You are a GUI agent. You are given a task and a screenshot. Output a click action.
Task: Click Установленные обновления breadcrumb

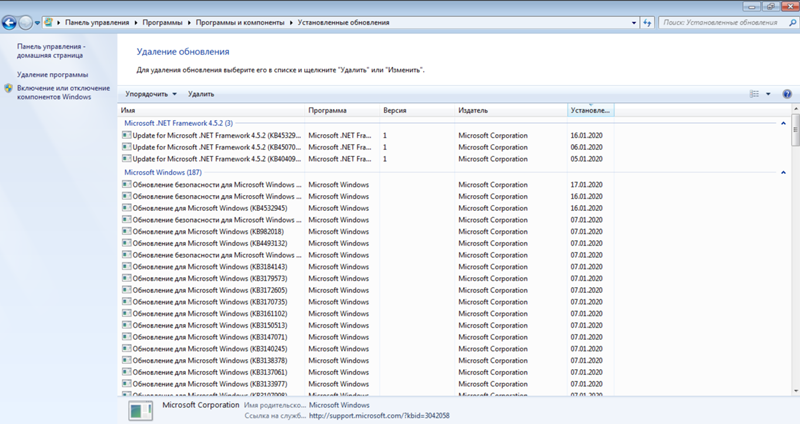(343, 22)
